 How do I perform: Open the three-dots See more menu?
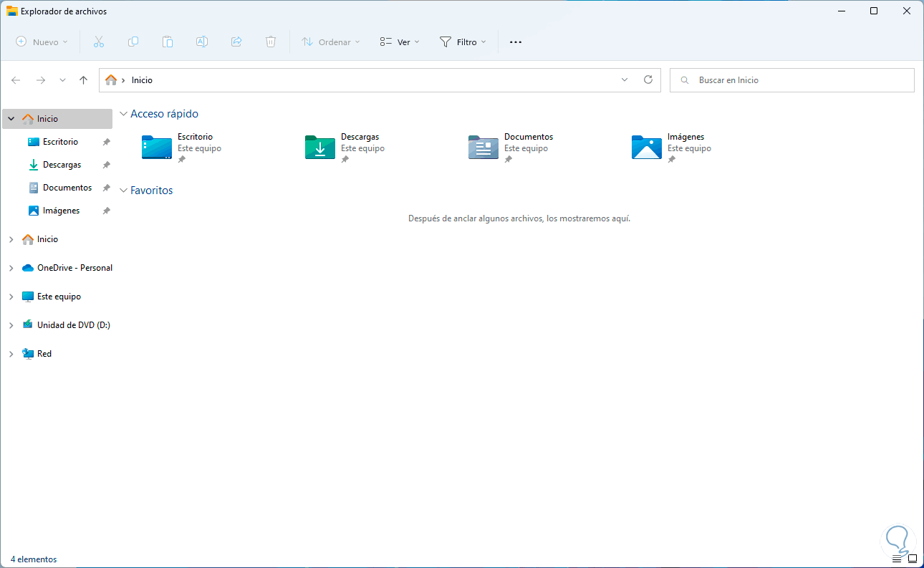tap(516, 42)
